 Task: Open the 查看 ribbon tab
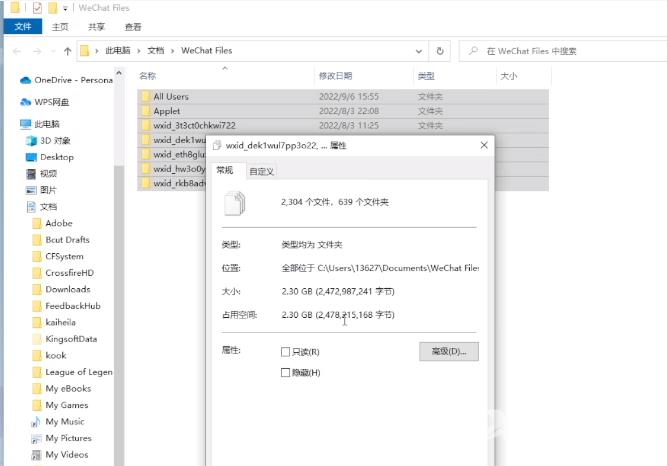(x=132, y=27)
